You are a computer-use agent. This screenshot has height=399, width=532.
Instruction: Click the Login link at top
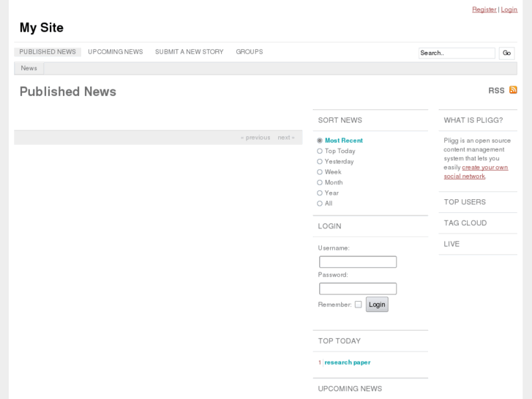pos(509,10)
